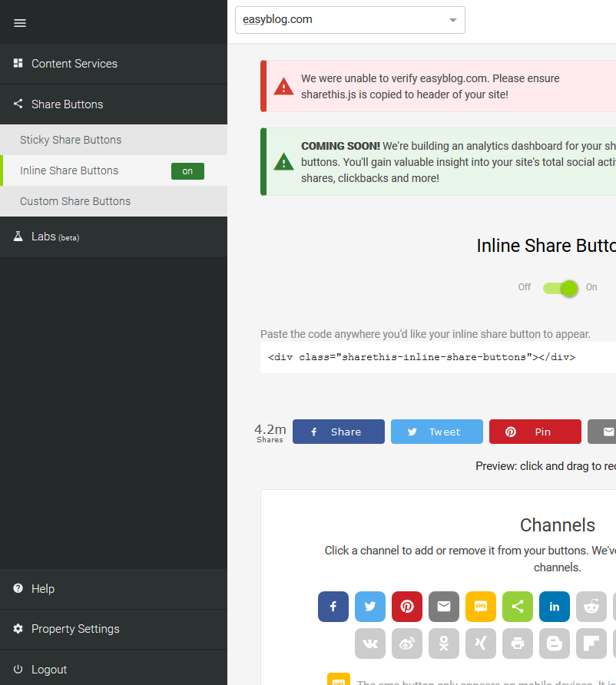Add the Blogger channel icon

click(x=555, y=644)
